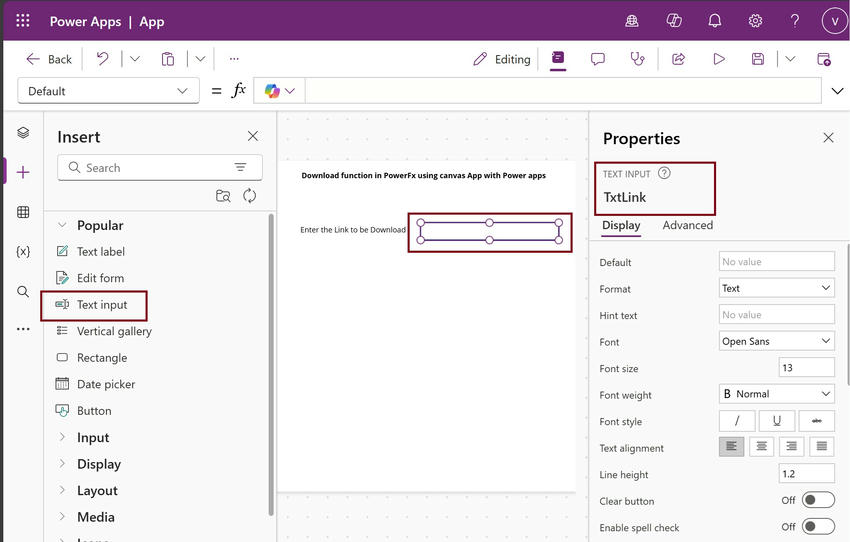The image size is (850, 542).
Task: Open the Copilot icon in header
Action: click(x=674, y=21)
